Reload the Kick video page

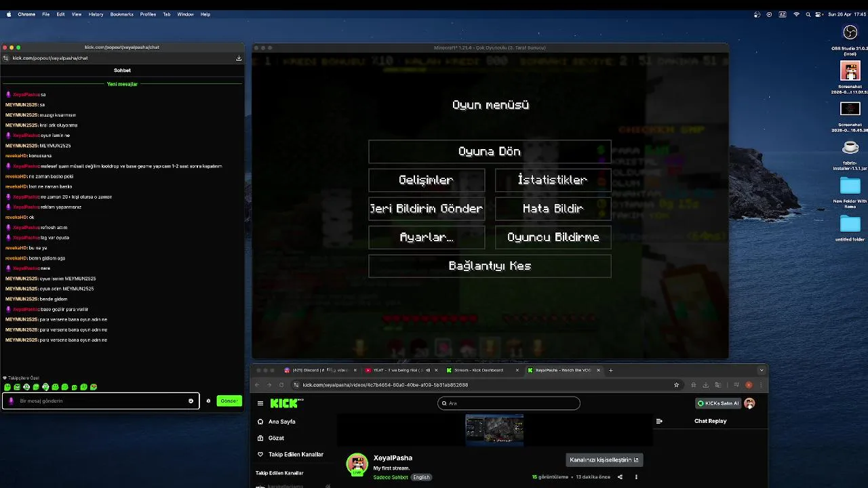point(281,385)
